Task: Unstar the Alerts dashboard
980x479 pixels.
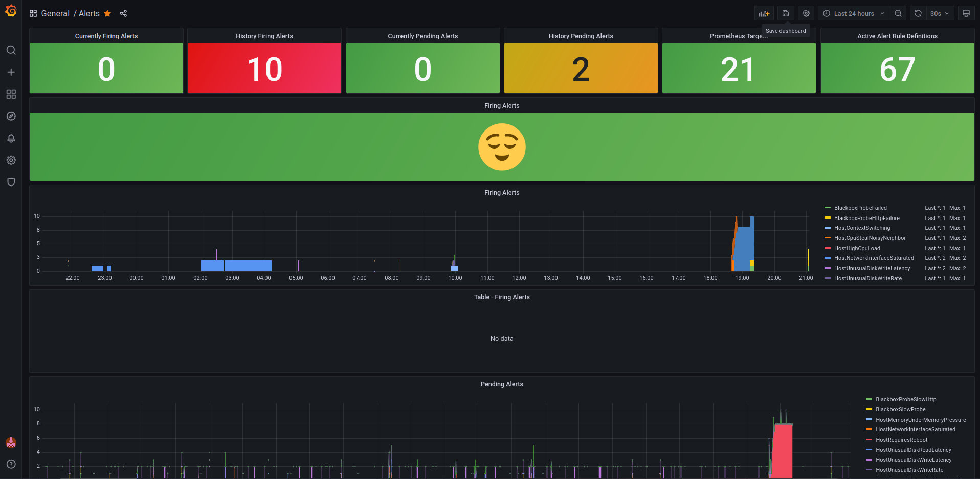Action: click(x=107, y=14)
